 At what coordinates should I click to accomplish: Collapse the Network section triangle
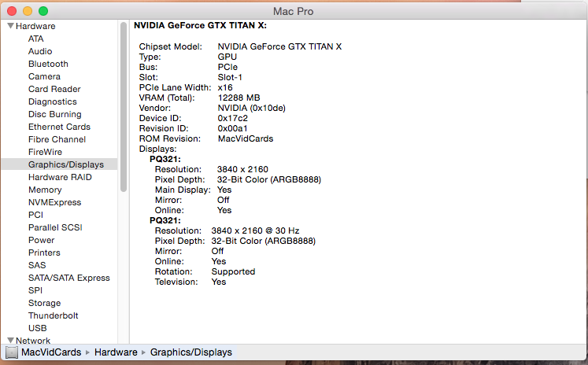point(10,341)
